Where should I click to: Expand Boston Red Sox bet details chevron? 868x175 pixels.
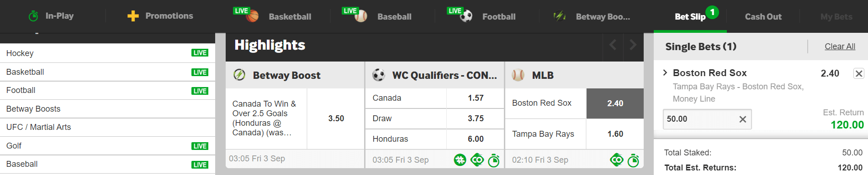tap(665, 72)
